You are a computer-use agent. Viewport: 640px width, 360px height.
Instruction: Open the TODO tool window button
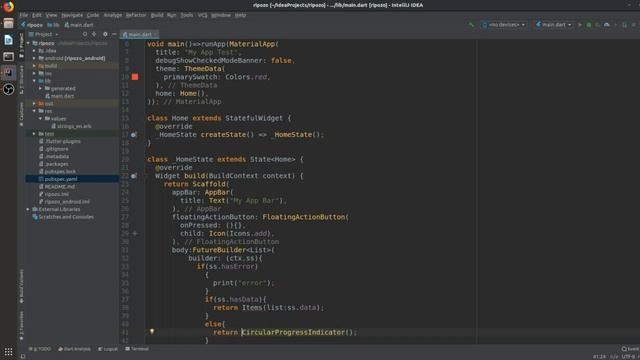click(40, 349)
